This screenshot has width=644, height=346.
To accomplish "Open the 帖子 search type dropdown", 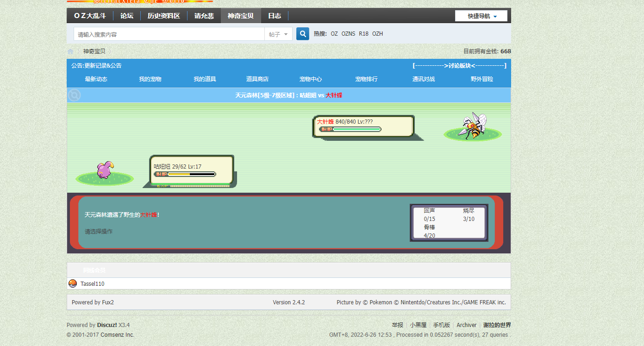I will [279, 34].
